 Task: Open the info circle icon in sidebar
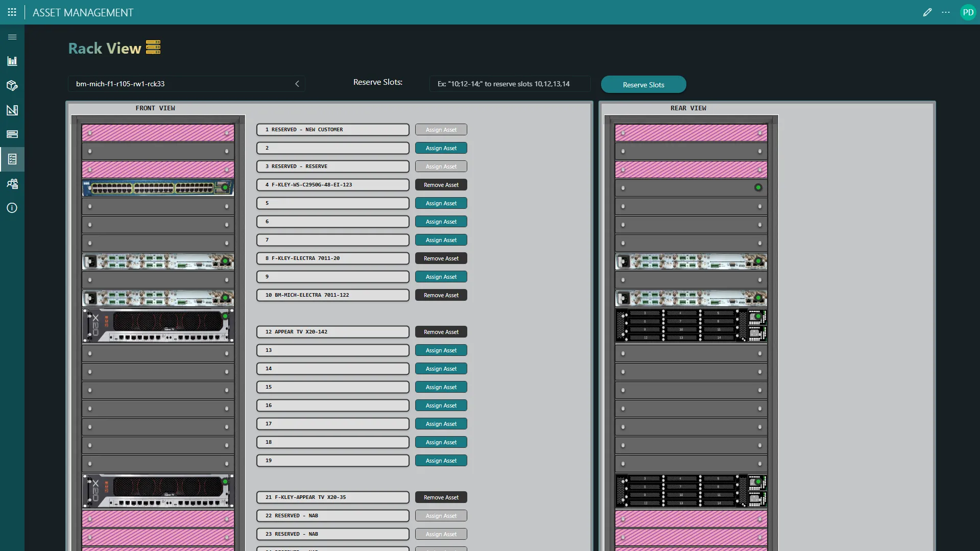click(x=12, y=208)
